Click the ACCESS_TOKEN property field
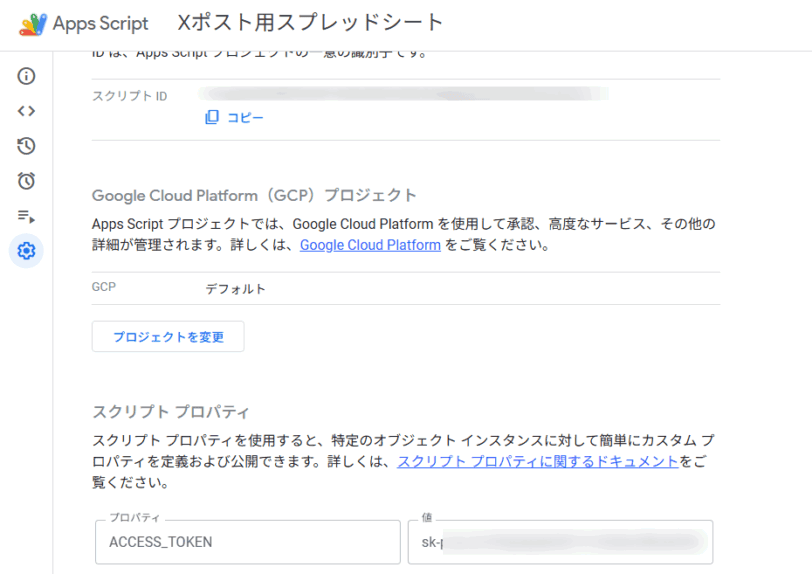The width and height of the screenshot is (812, 574). pos(248,542)
